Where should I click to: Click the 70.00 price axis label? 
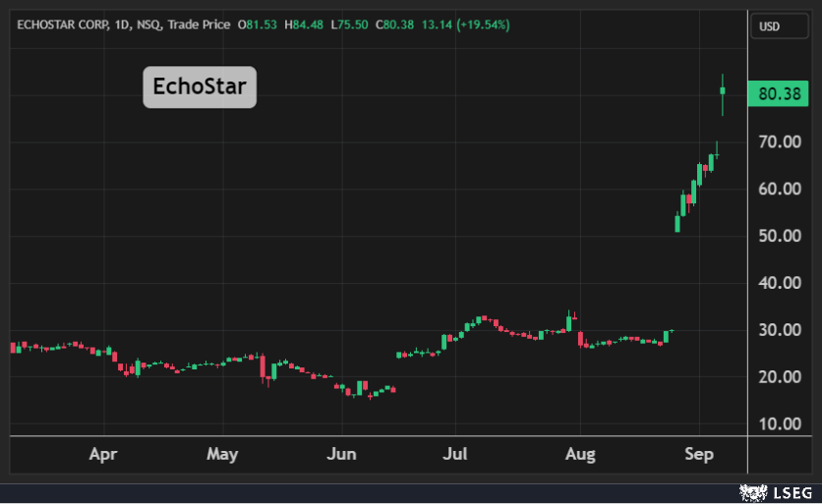click(x=781, y=141)
